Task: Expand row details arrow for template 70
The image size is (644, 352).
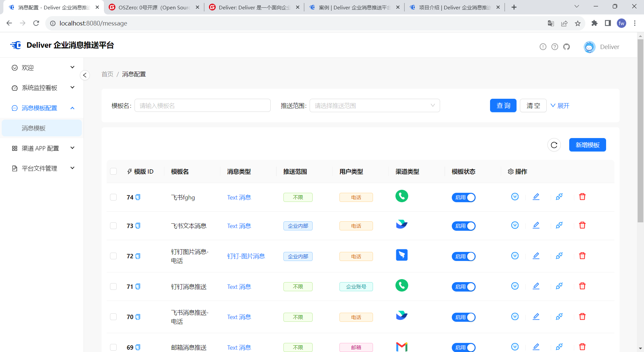Action: (515, 316)
